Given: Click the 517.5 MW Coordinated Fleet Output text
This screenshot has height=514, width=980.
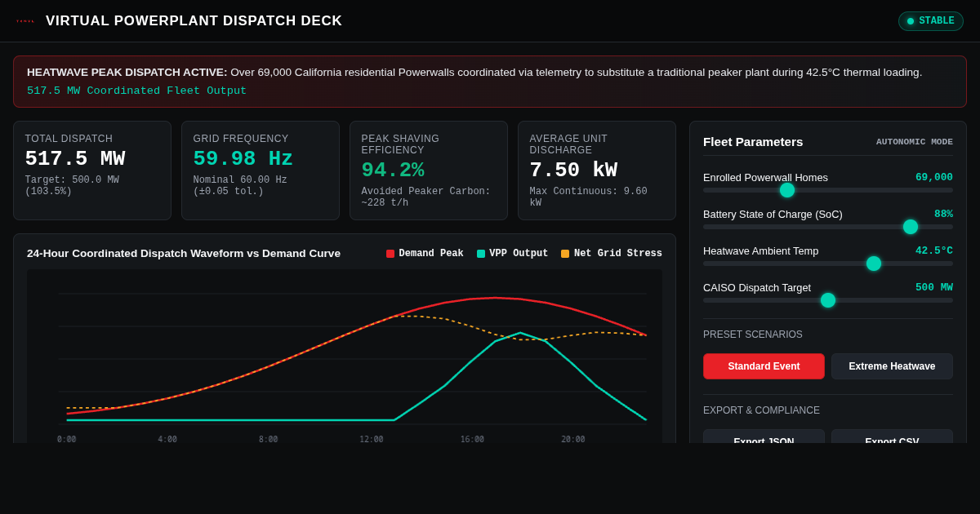Looking at the screenshot, I should [x=136, y=91].
